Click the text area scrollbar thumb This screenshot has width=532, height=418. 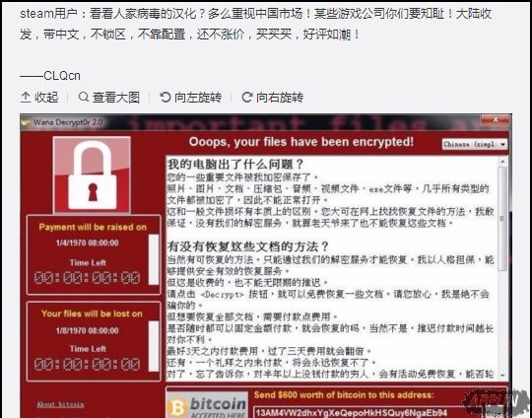tap(502, 218)
